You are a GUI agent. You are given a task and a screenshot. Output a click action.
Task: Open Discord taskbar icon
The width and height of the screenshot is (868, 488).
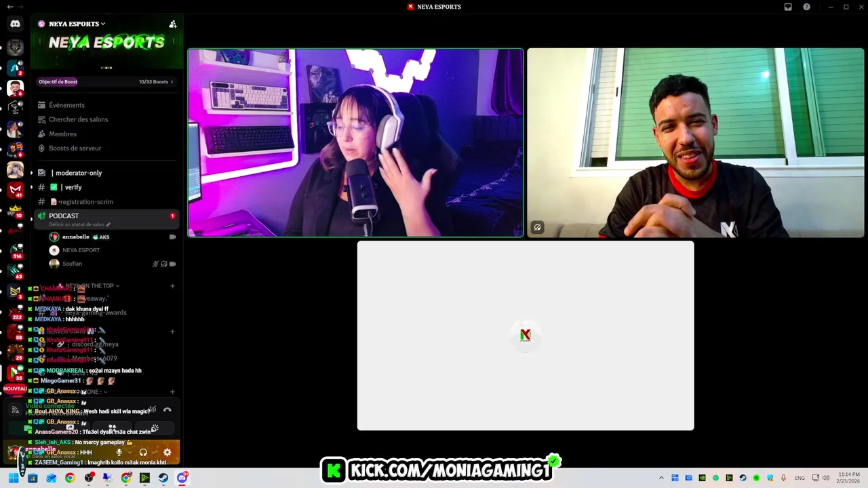pyautogui.click(x=182, y=478)
